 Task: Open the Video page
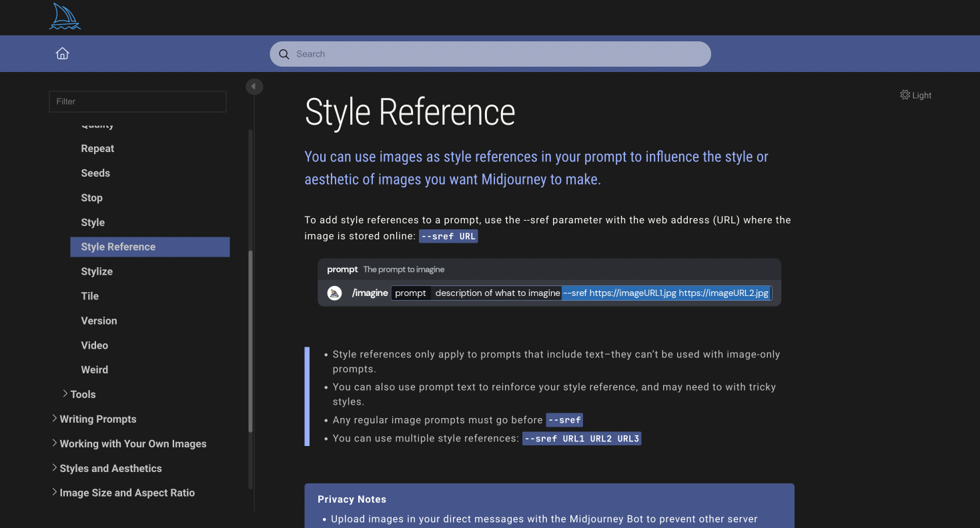tap(94, 345)
